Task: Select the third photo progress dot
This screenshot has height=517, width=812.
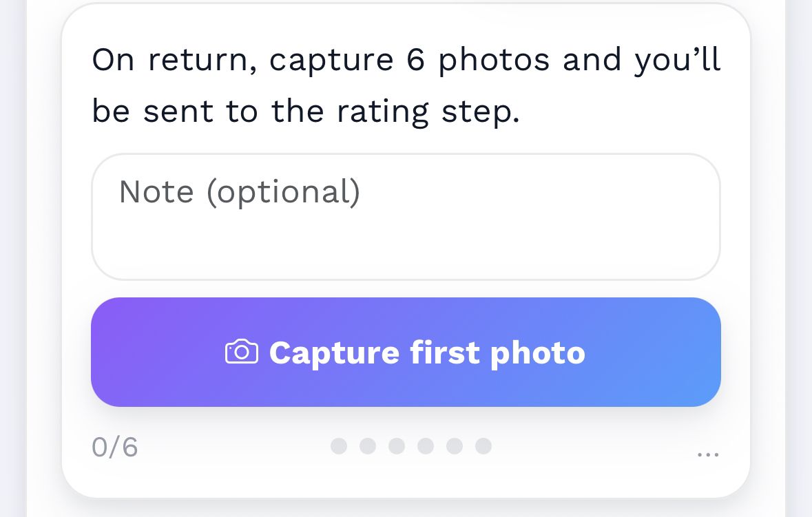Action: click(x=397, y=446)
